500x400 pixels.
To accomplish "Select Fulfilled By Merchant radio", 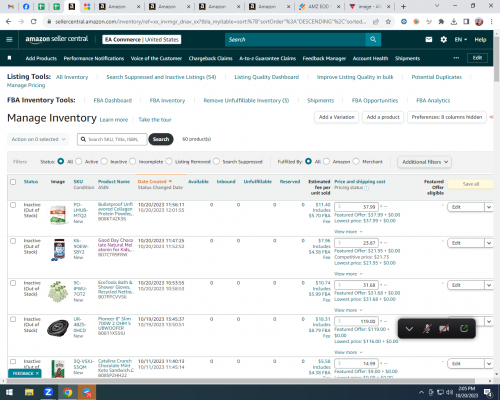I will pyautogui.click(x=356, y=161).
